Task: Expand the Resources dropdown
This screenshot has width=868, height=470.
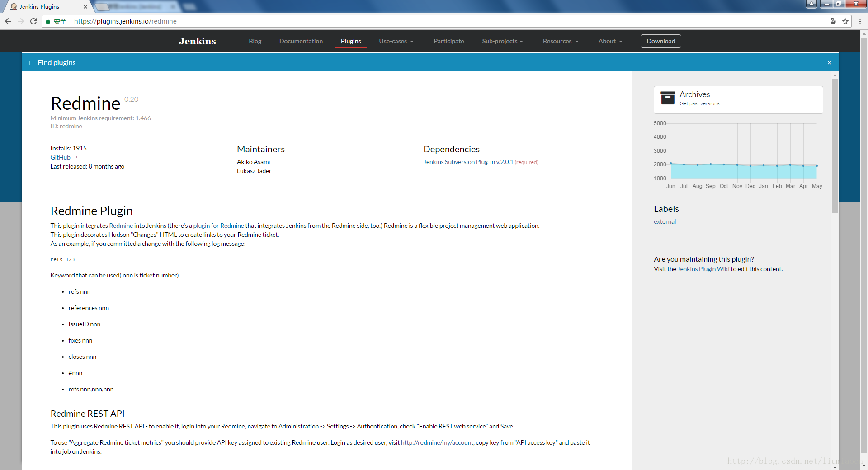Action: click(561, 41)
